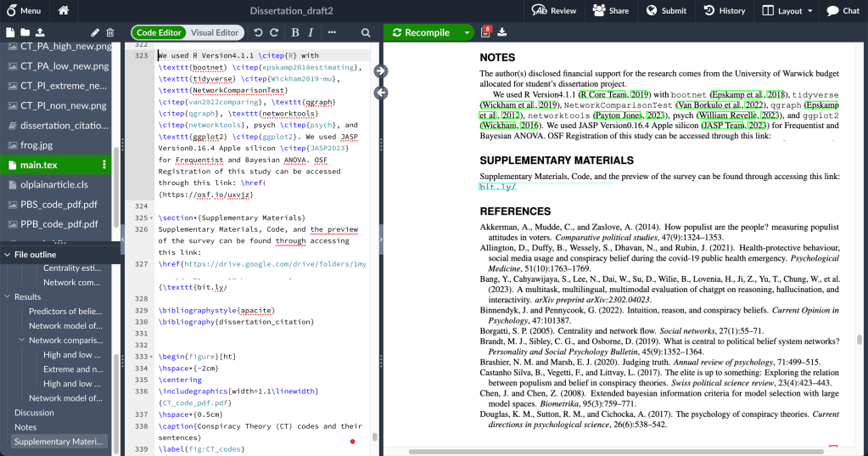Collapse the File outline panel
The height and width of the screenshot is (456, 868).
point(8,255)
